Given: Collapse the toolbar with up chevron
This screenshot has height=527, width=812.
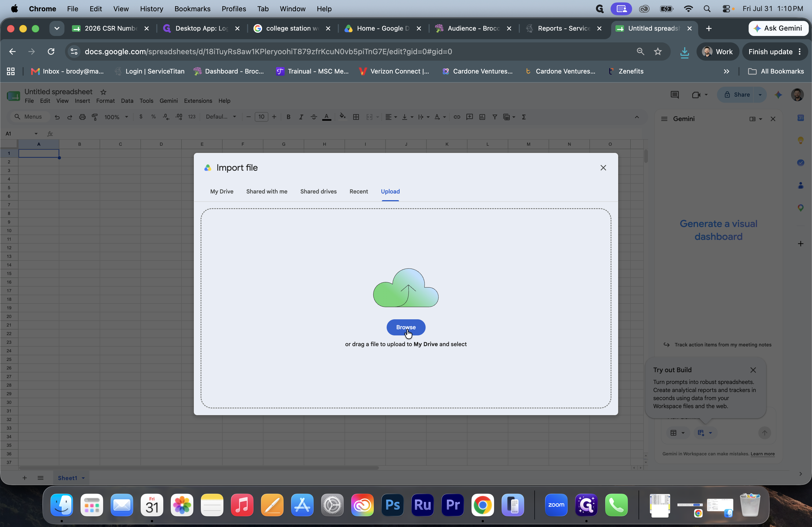Looking at the screenshot, I should (x=637, y=117).
